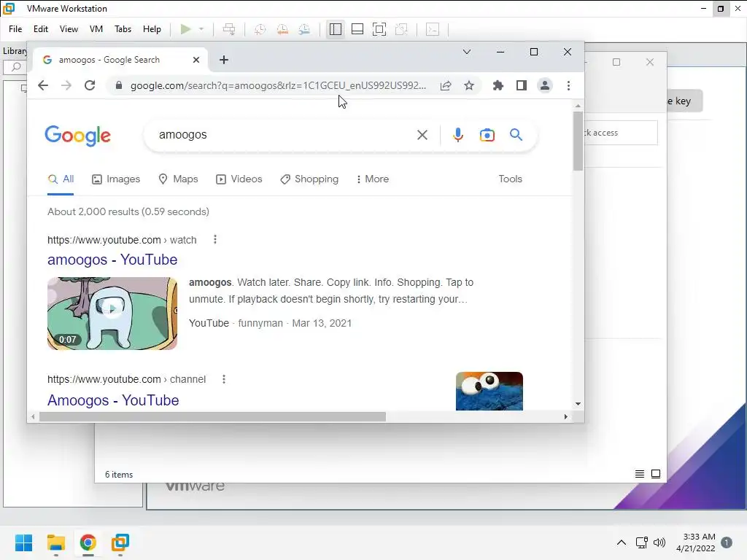Click the Unity mode toolbar icon

pos(402,29)
